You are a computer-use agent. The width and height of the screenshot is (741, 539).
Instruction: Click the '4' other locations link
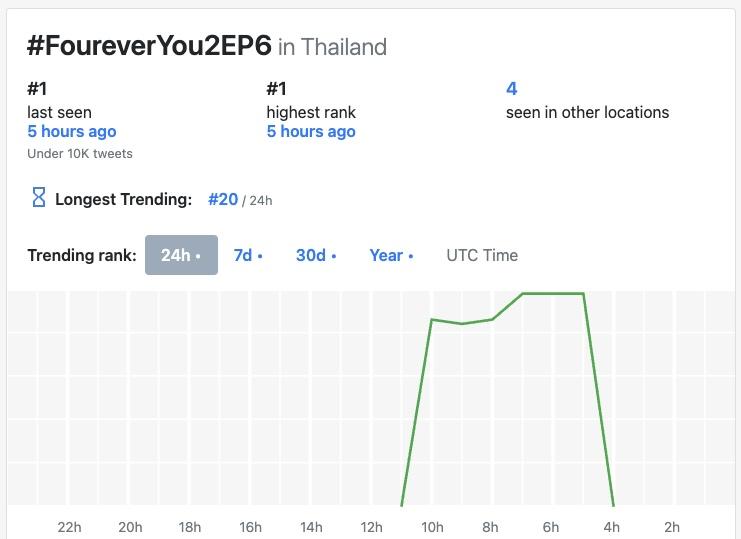click(x=512, y=89)
